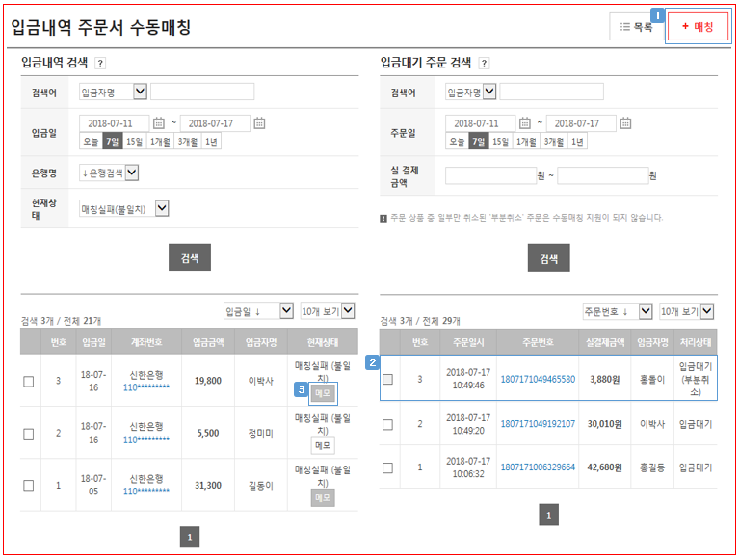The image size is (739, 560).
Task: Select 15일 period for 입금일
Action: 134,142
